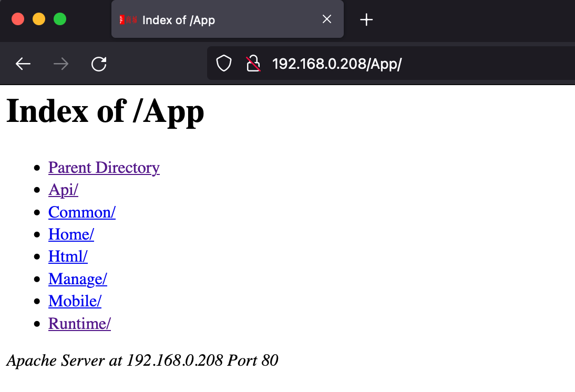
Task: Click the green full-screen window button
Action: pyautogui.click(x=60, y=19)
